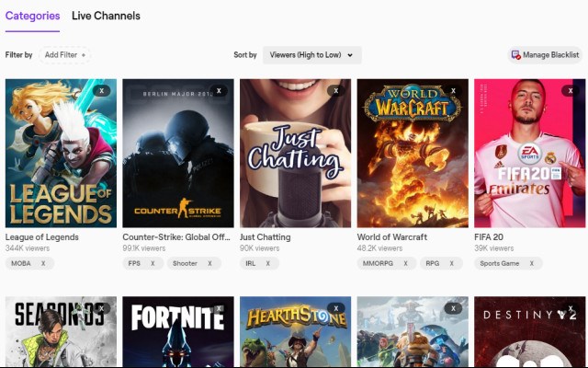The image size is (588, 368).
Task: Blacklist World of Warcraft cover using X icon
Action: tap(453, 90)
